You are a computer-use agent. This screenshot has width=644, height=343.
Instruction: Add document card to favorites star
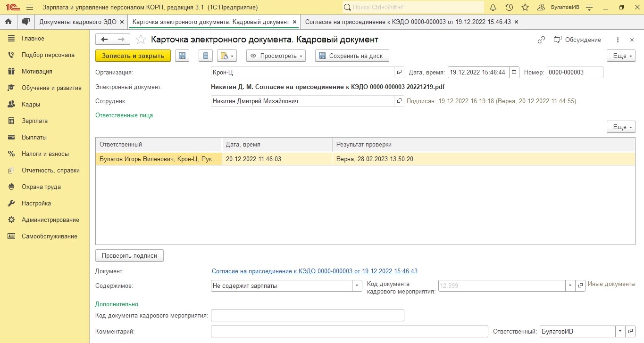[x=140, y=40]
